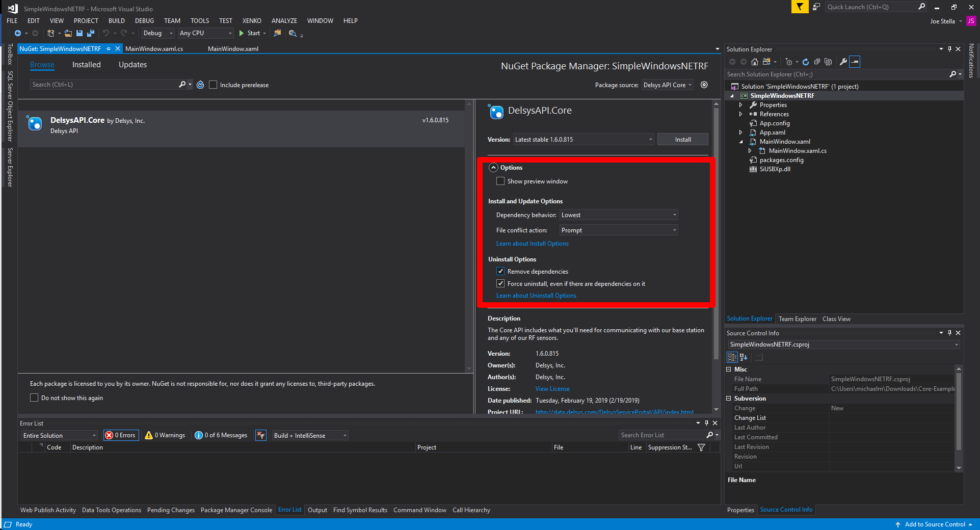This screenshot has width=980, height=530.
Task: Click Solution Explorer Refresh icon
Action: click(x=806, y=62)
